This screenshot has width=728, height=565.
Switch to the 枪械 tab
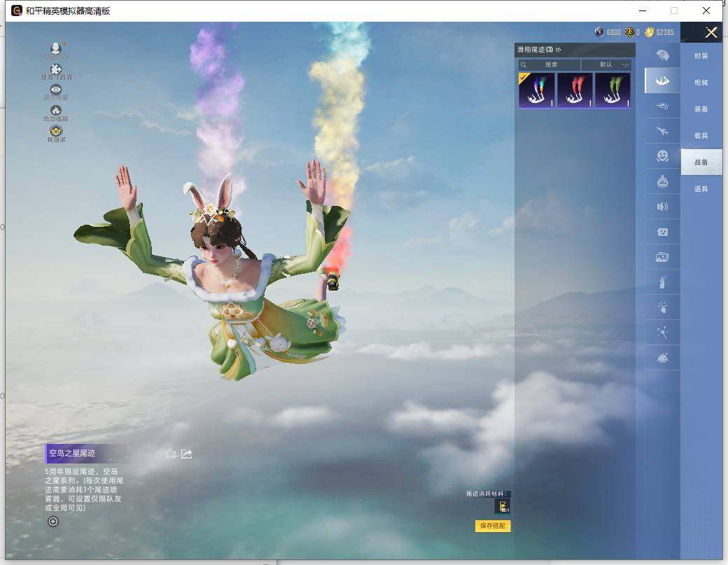point(701,83)
